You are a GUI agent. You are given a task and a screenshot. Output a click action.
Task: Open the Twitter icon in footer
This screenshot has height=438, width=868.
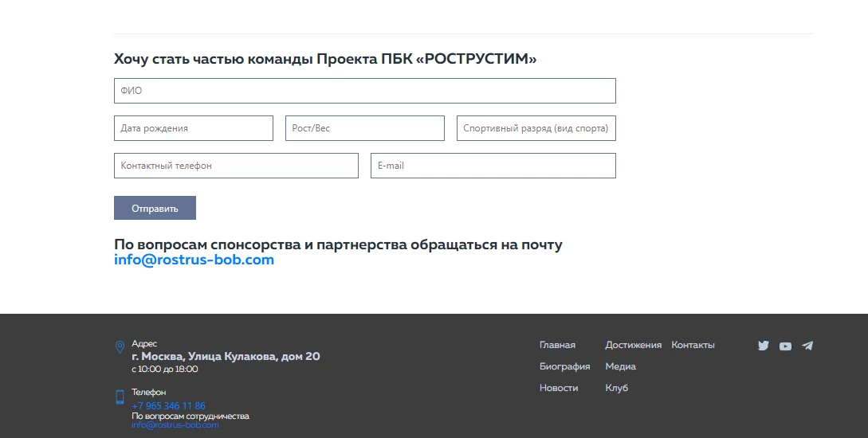(x=764, y=346)
